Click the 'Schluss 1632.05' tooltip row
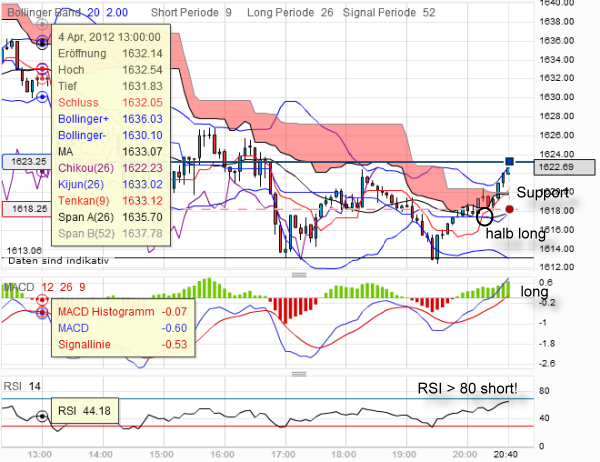This screenshot has width=600, height=462. (x=110, y=103)
